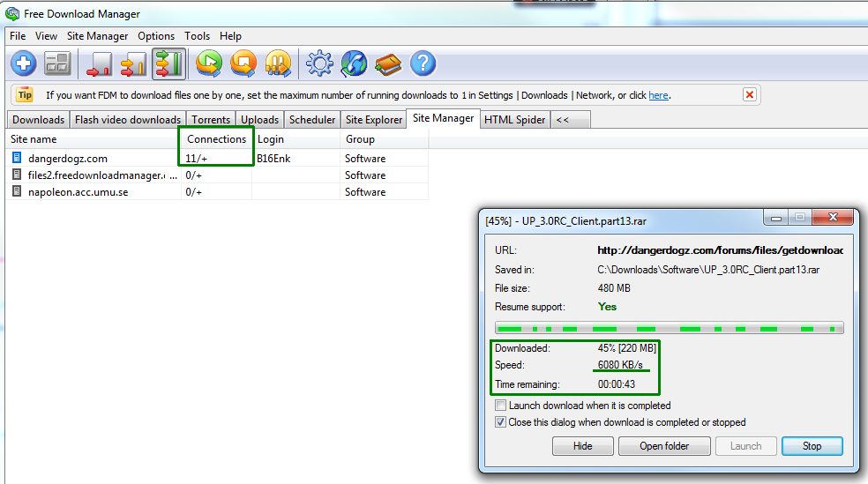Click the blue question mark help icon
Viewport: 868px width, 484px height.
pos(423,63)
